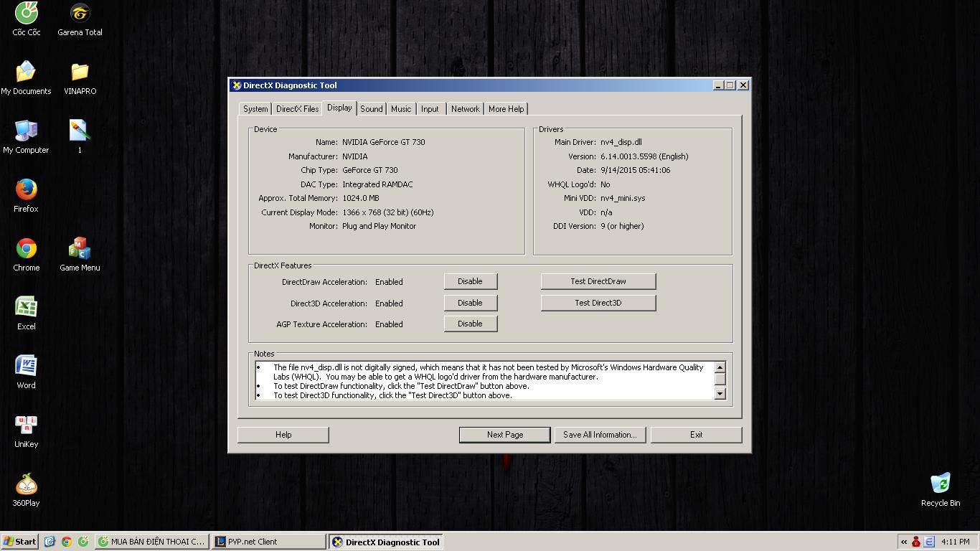Select the 360Play desktop icon
The image size is (980, 551).
(27, 484)
